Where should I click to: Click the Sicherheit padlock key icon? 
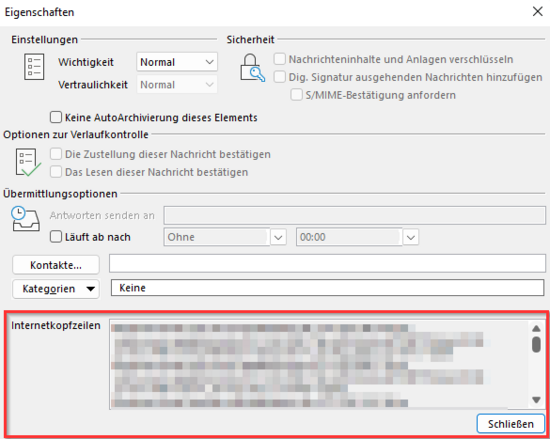coord(252,68)
